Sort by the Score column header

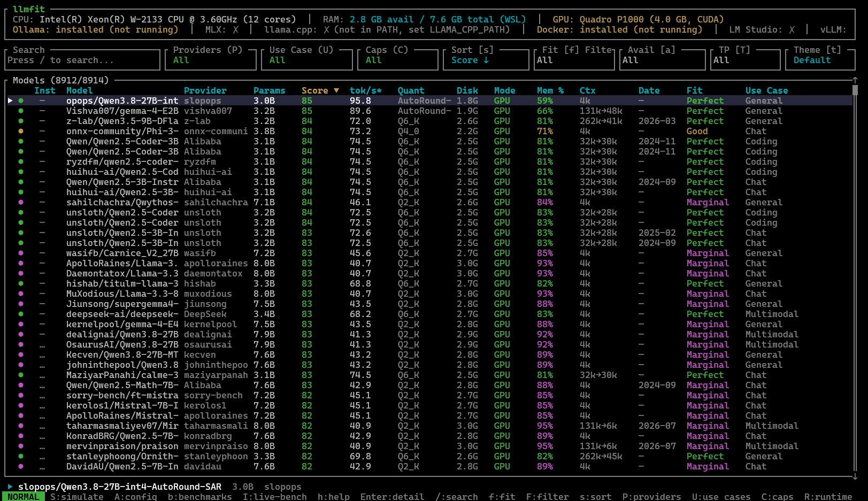coord(320,90)
